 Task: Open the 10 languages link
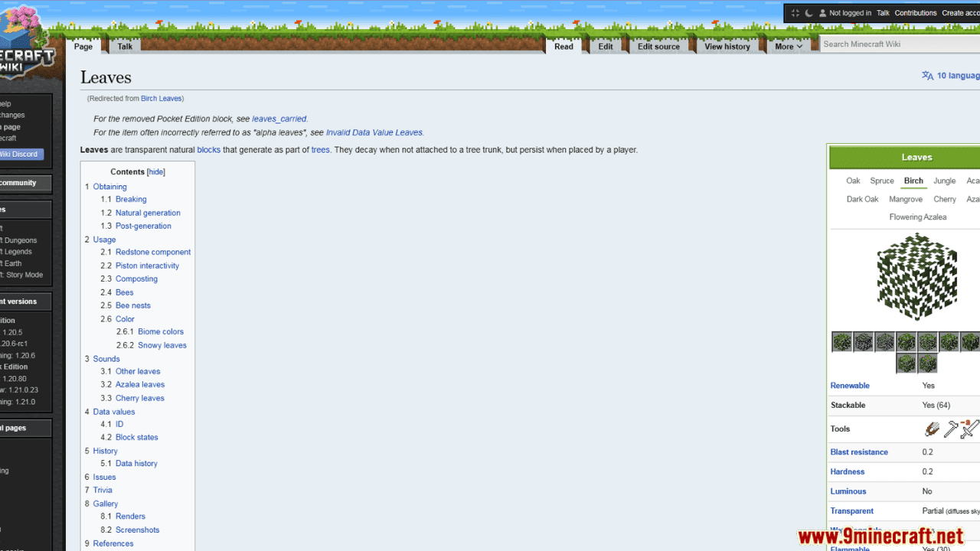click(x=959, y=76)
